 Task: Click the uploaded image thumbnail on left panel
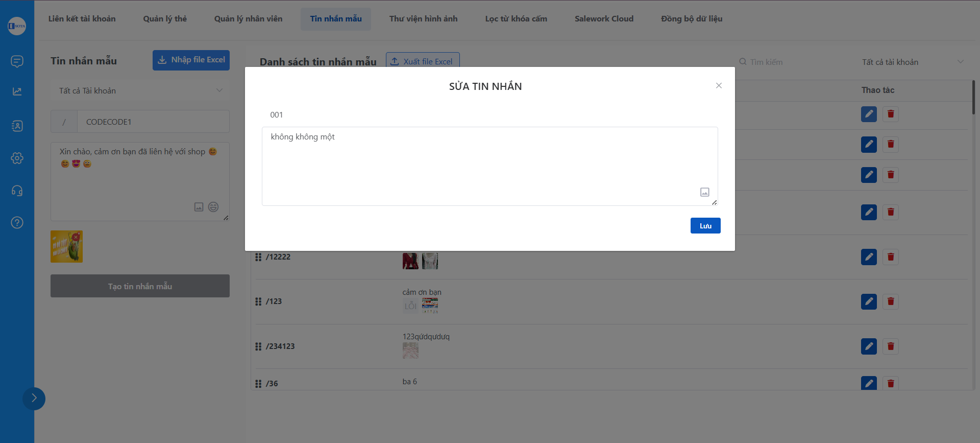point(66,247)
